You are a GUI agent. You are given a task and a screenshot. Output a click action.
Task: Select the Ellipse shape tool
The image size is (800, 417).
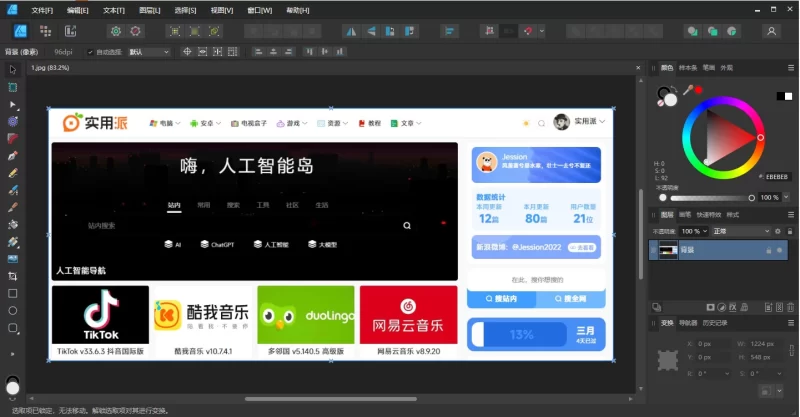(x=13, y=311)
